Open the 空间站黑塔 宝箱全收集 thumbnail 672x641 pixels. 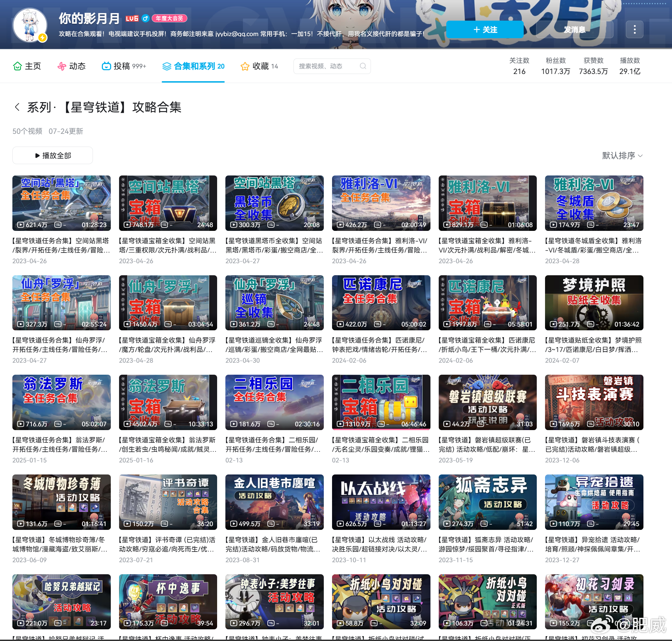click(168, 203)
